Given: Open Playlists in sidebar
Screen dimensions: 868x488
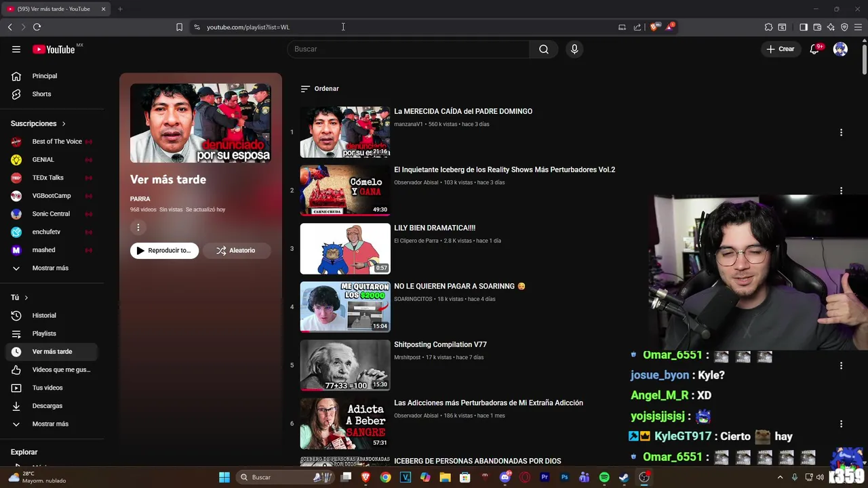Looking at the screenshot, I should (x=52, y=333).
